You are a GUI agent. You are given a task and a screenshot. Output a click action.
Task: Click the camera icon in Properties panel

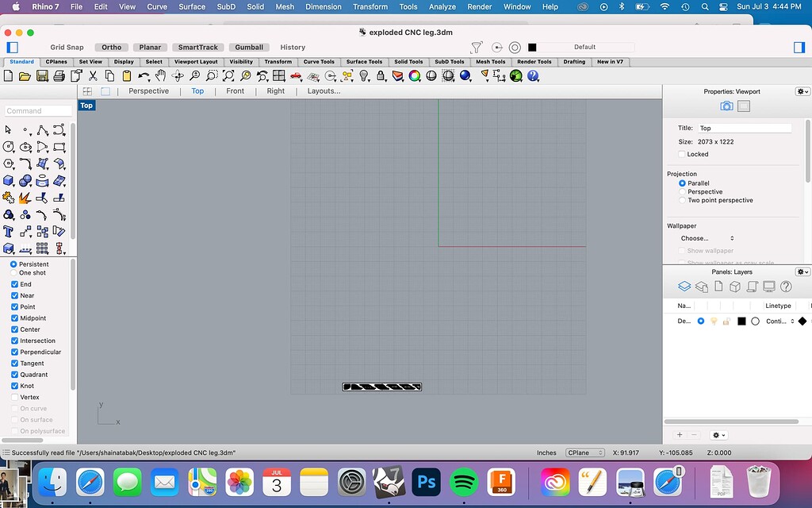pos(726,106)
